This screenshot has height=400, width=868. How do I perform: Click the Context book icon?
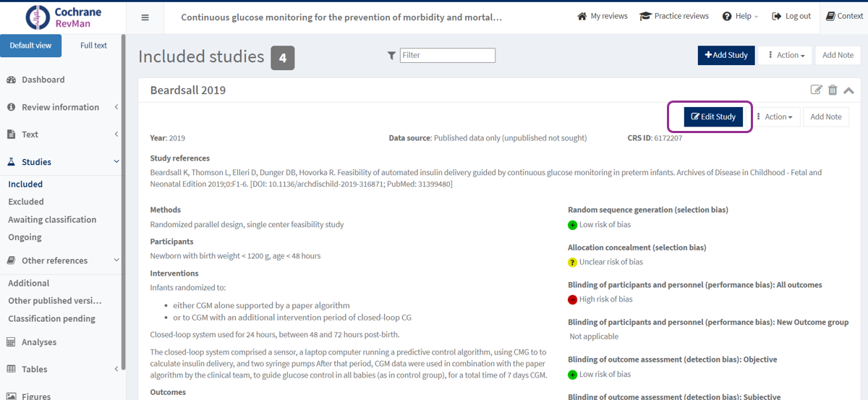[x=830, y=16]
